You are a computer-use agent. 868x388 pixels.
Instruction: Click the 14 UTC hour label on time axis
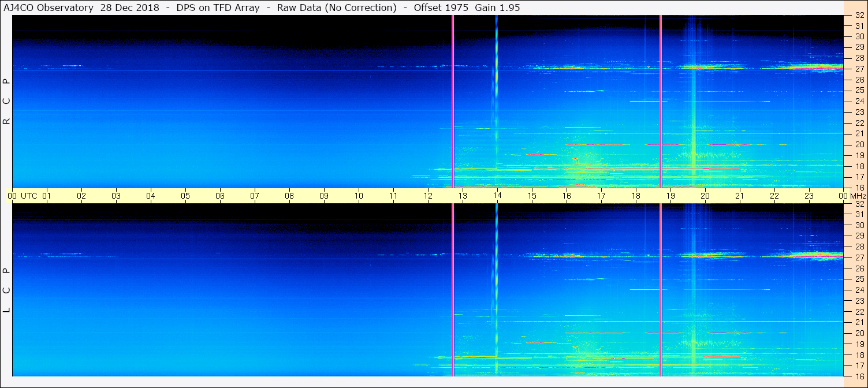[497, 196]
